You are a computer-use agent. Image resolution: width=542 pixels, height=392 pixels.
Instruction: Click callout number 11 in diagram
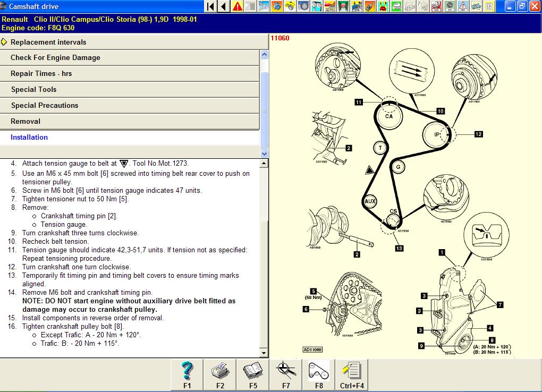[x=359, y=102]
